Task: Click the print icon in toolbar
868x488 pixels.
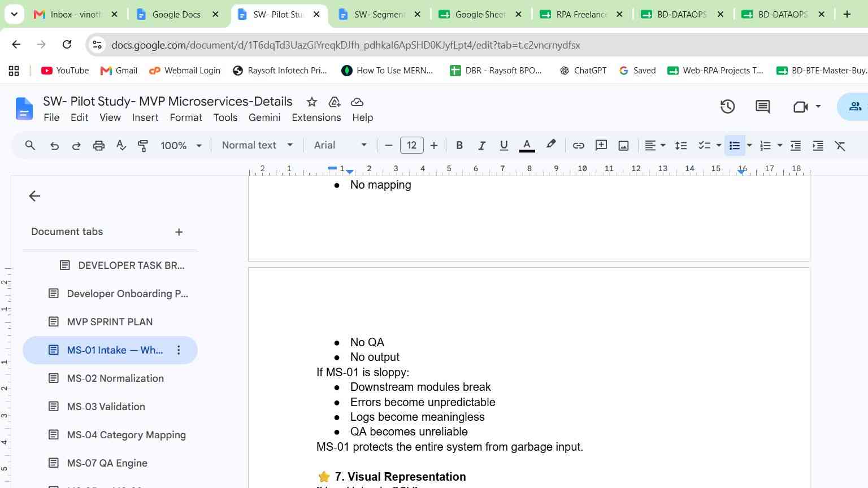Action: tap(99, 146)
